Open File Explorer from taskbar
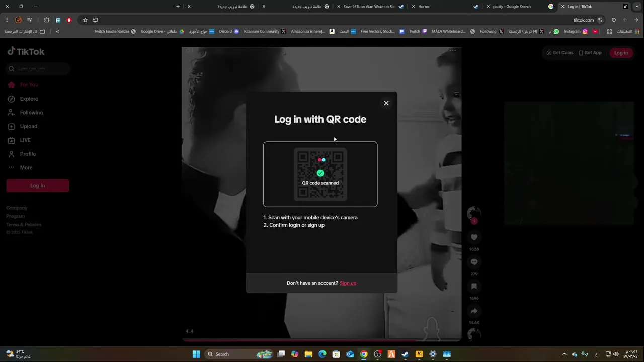 308,354
